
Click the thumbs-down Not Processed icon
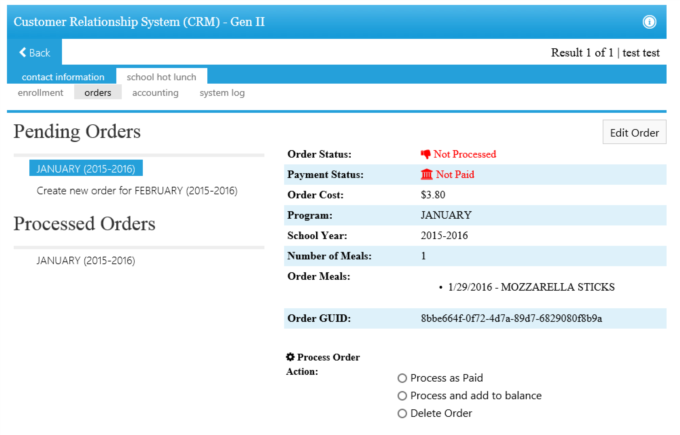tap(425, 154)
